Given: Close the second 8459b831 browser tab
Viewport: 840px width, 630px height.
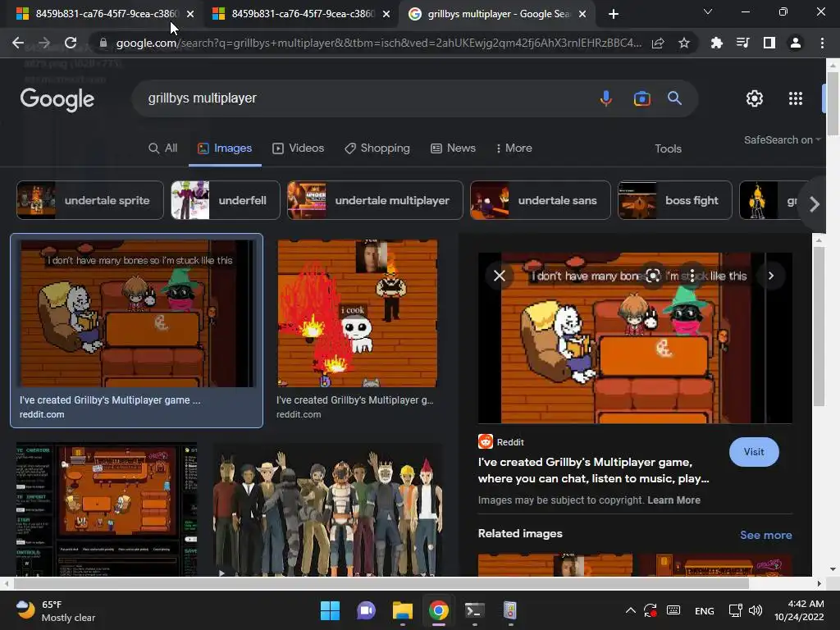Looking at the screenshot, I should (x=386, y=14).
